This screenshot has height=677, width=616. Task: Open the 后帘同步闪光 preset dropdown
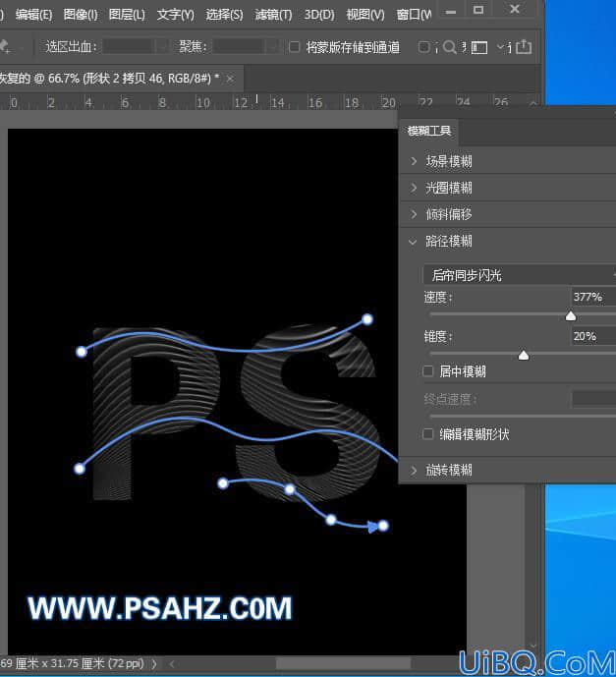[520, 275]
